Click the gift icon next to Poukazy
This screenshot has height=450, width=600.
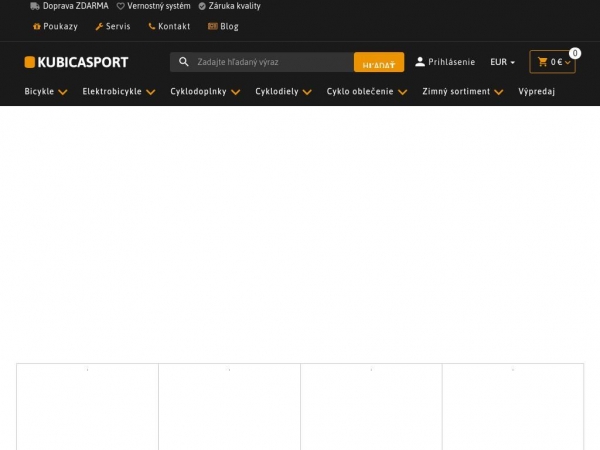click(x=37, y=26)
